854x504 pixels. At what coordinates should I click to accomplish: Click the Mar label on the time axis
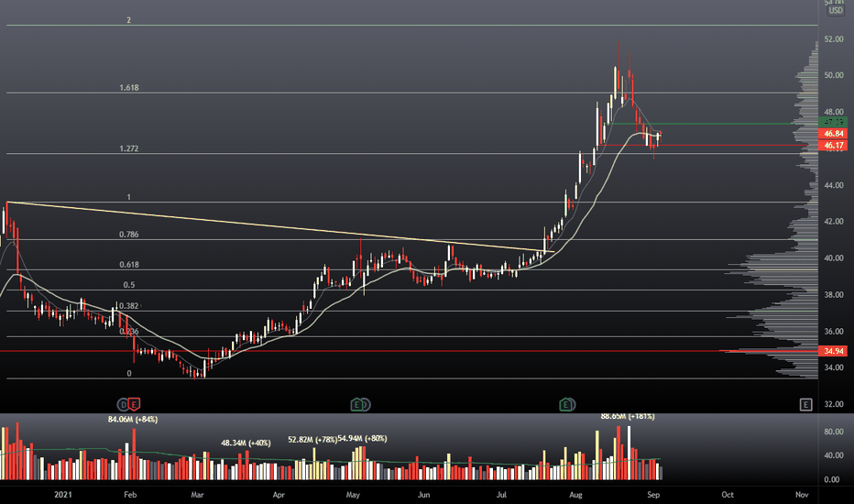(x=197, y=495)
